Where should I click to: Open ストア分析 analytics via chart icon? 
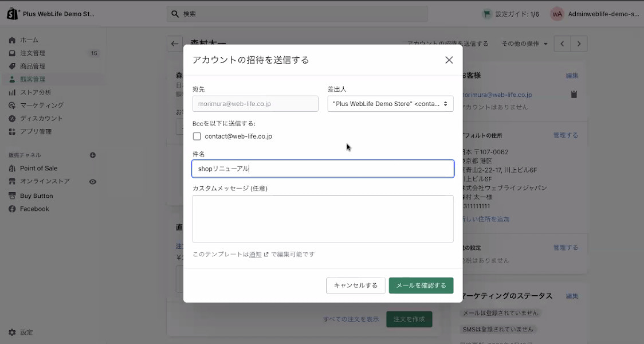[x=13, y=93]
